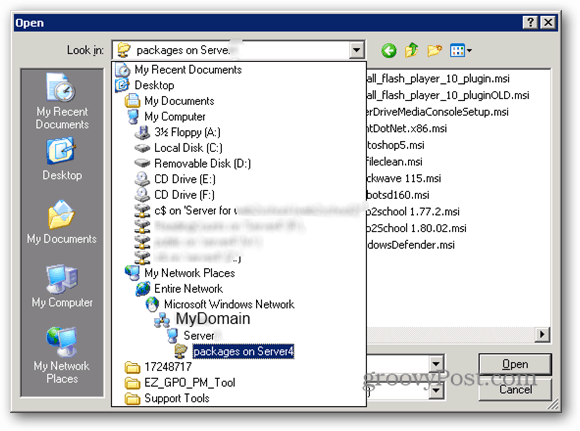This screenshot has height=431, width=580.
Task: Click the horizontal scrollbar track
Action: (451, 334)
